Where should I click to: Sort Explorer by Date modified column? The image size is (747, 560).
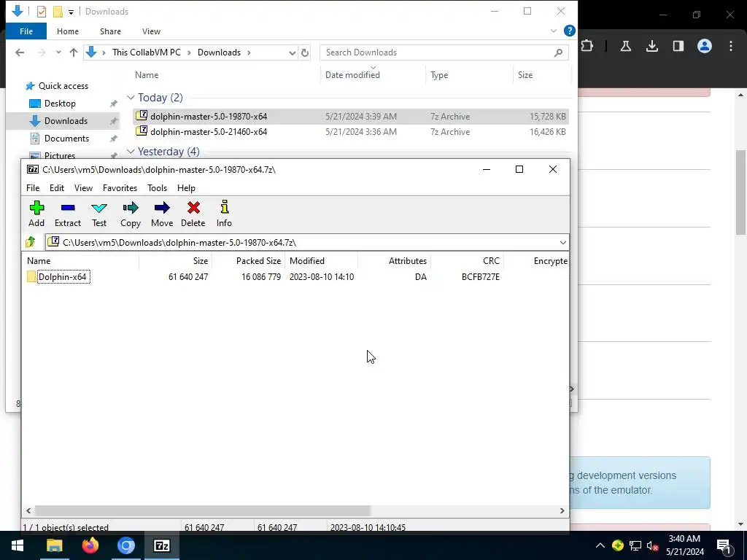click(352, 75)
